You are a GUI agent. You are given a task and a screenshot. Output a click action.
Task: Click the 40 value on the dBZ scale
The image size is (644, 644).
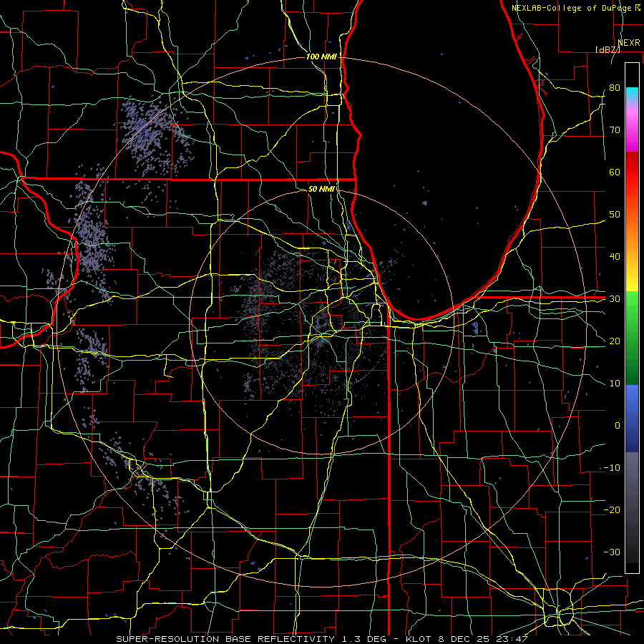tap(615, 257)
